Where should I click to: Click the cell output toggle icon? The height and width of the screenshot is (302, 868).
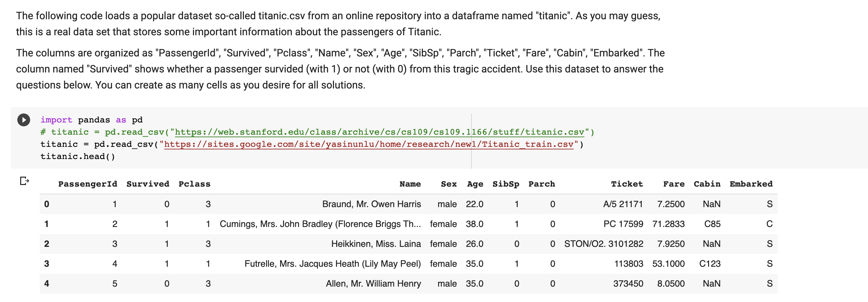24,181
